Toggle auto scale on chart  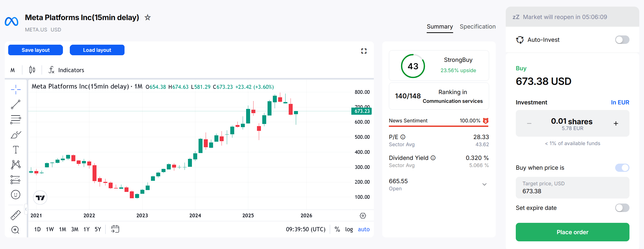[364, 229]
